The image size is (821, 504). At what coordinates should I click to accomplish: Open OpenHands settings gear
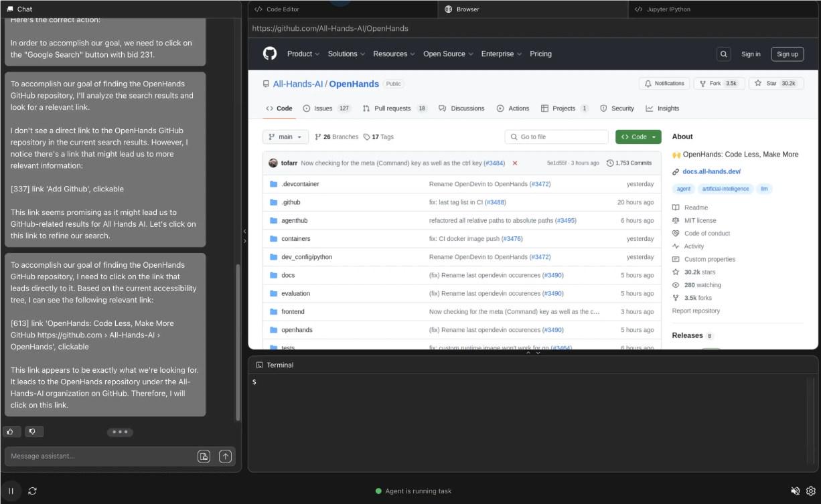coord(812,491)
